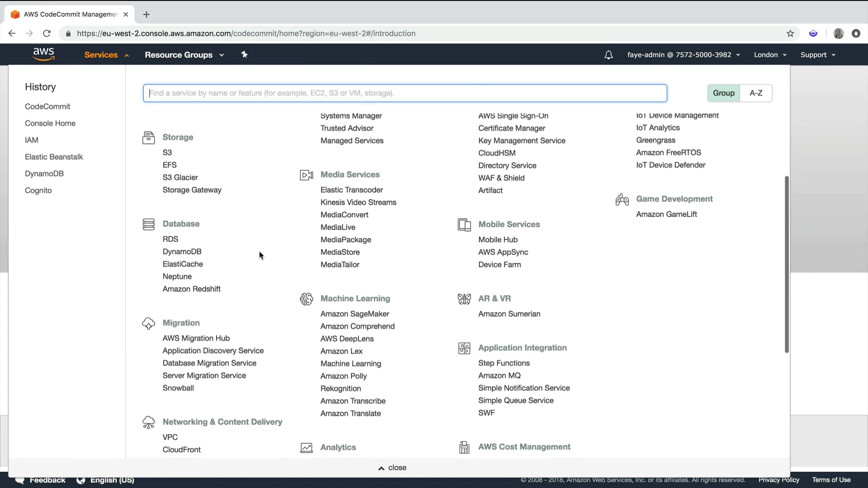Collapse the Services dropdown menu
868x488 pixels.
point(107,55)
